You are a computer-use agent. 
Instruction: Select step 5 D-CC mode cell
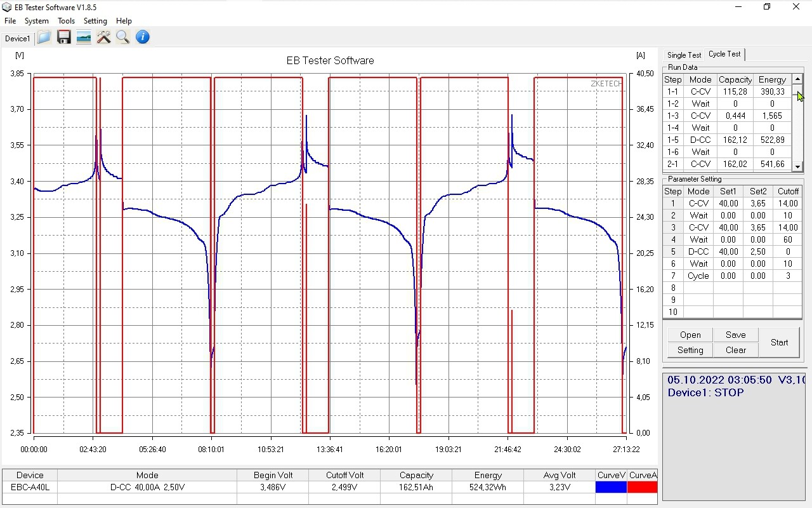tap(698, 251)
